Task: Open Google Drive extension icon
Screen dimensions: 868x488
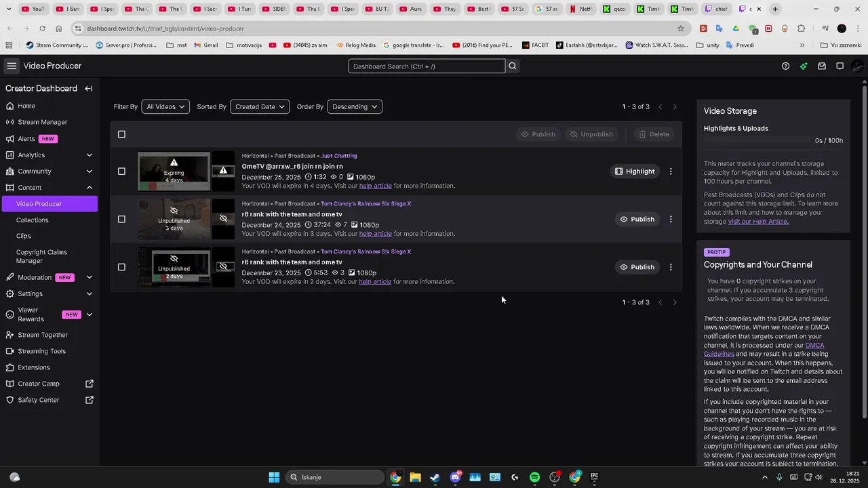Action: pos(736,28)
